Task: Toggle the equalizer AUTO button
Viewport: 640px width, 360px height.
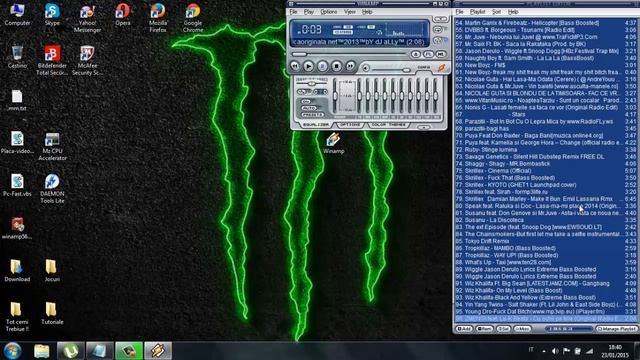Action: point(309,108)
